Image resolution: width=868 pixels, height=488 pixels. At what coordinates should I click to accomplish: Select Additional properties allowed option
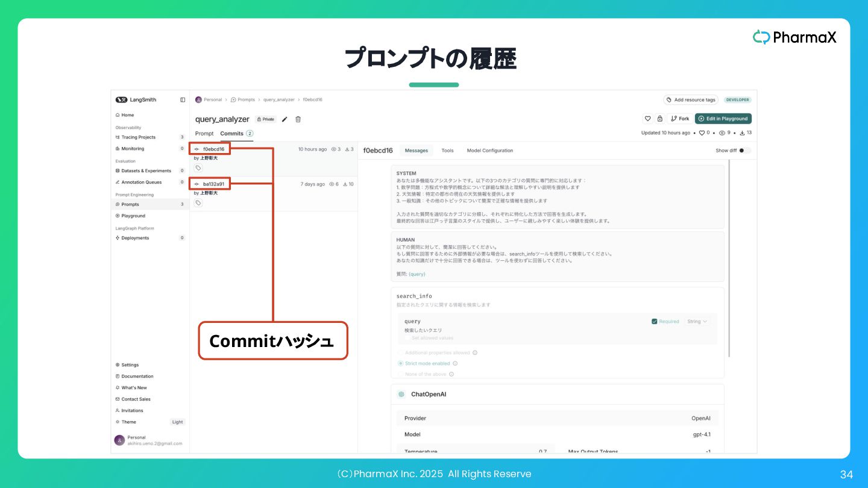pyautogui.click(x=400, y=352)
